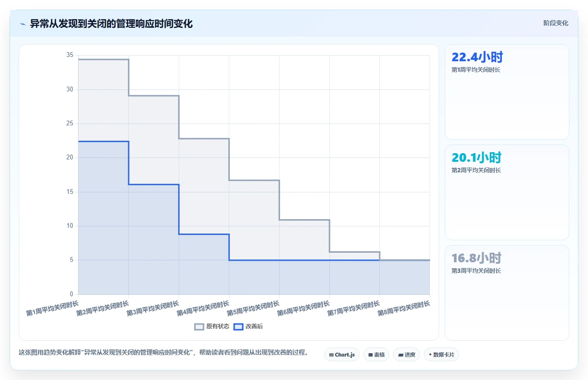
Task: Click 第3周平均关闭时长 caption in the third card
Action: (x=476, y=271)
